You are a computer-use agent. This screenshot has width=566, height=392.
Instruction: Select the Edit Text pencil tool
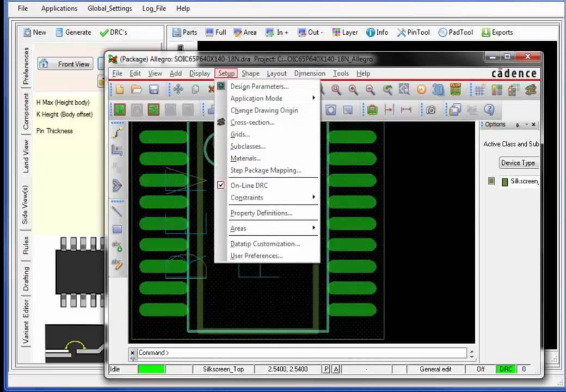[117, 264]
